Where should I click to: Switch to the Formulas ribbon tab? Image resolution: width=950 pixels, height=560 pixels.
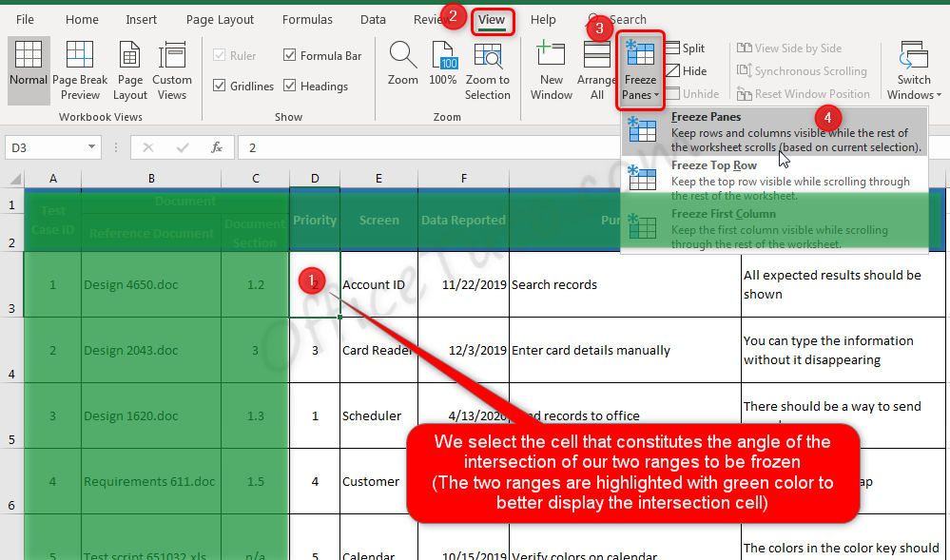coord(307,19)
